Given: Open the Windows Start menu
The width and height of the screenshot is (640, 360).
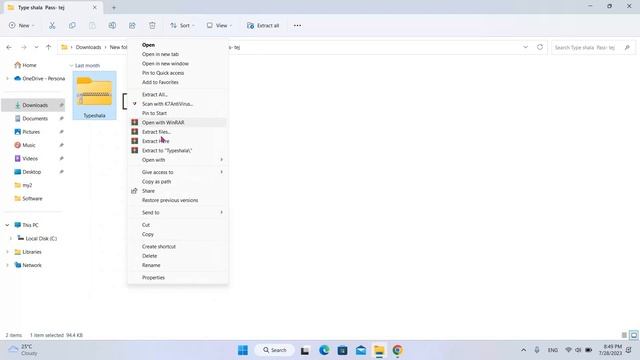Looking at the screenshot, I should (243, 350).
